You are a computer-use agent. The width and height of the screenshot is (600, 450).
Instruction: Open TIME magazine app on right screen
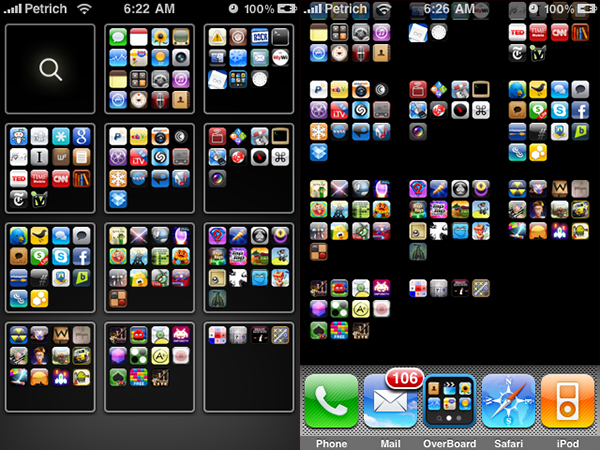click(538, 33)
